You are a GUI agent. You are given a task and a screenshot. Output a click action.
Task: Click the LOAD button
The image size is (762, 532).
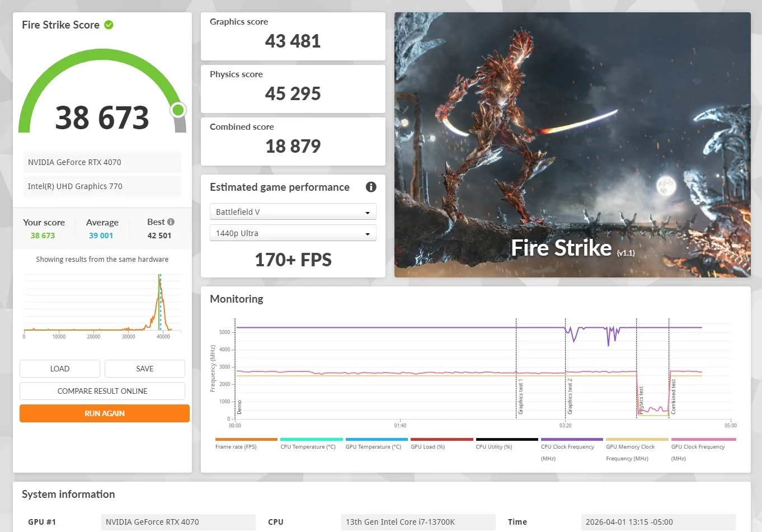[x=60, y=369]
